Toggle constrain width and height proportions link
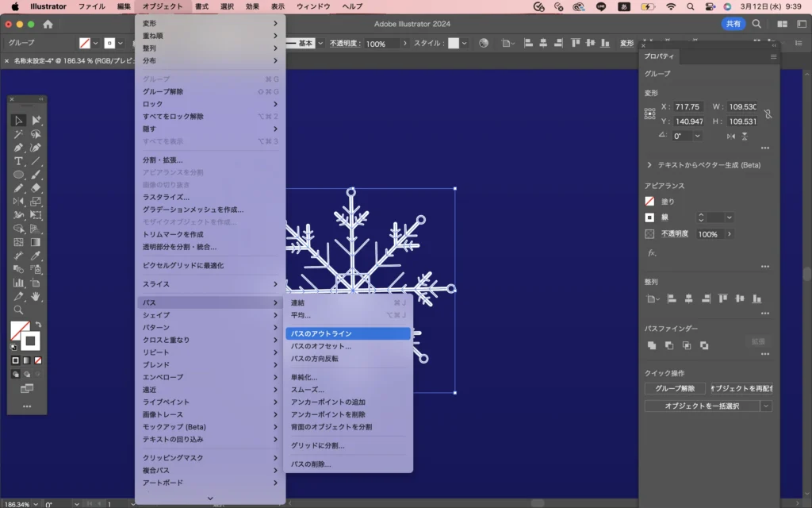The height and width of the screenshot is (508, 812). coord(768,114)
